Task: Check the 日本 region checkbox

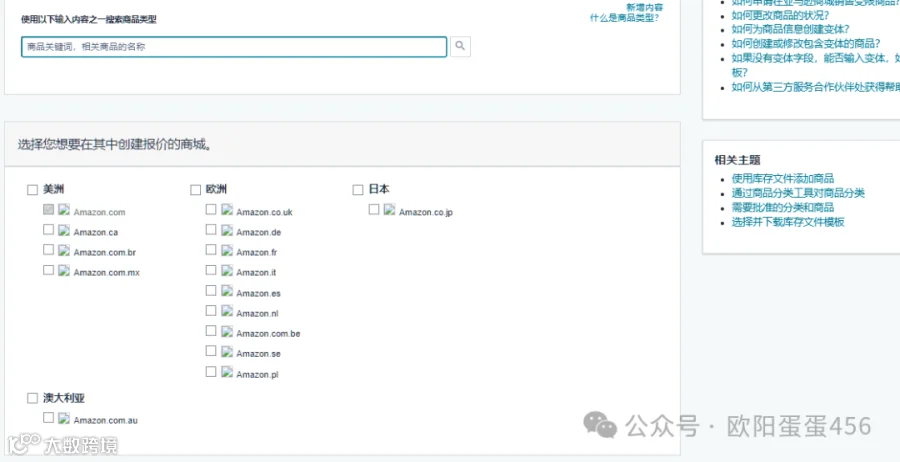Action: 358,190
